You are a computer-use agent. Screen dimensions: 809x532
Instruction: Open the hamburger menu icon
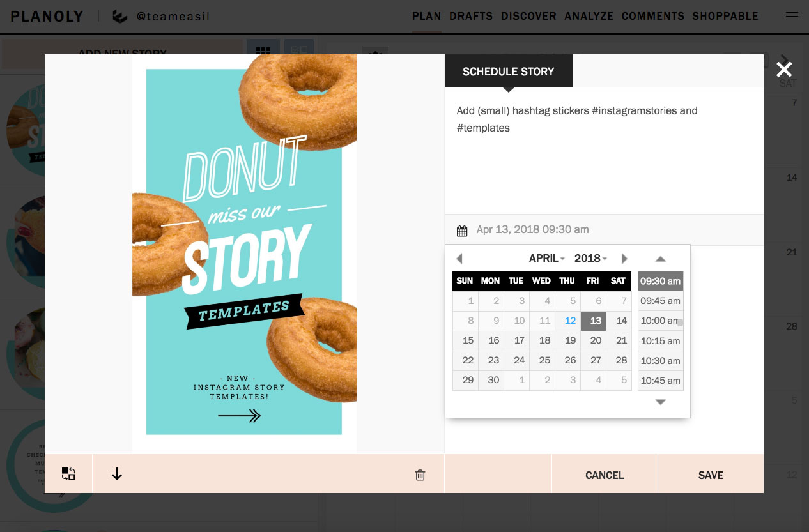click(792, 17)
